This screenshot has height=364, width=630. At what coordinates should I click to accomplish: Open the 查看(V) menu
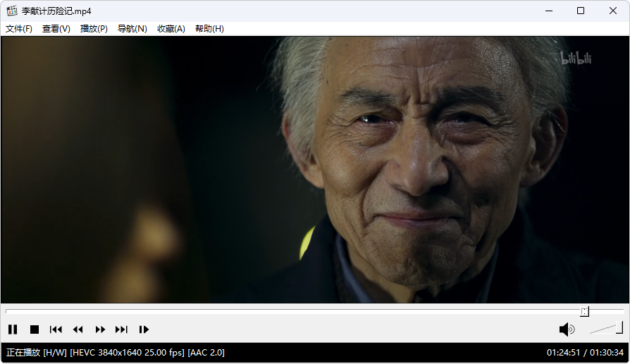click(x=56, y=29)
